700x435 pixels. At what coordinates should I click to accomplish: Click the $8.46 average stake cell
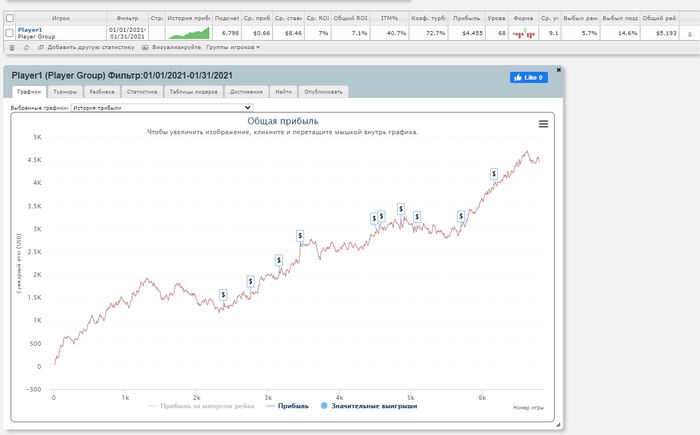pos(288,33)
